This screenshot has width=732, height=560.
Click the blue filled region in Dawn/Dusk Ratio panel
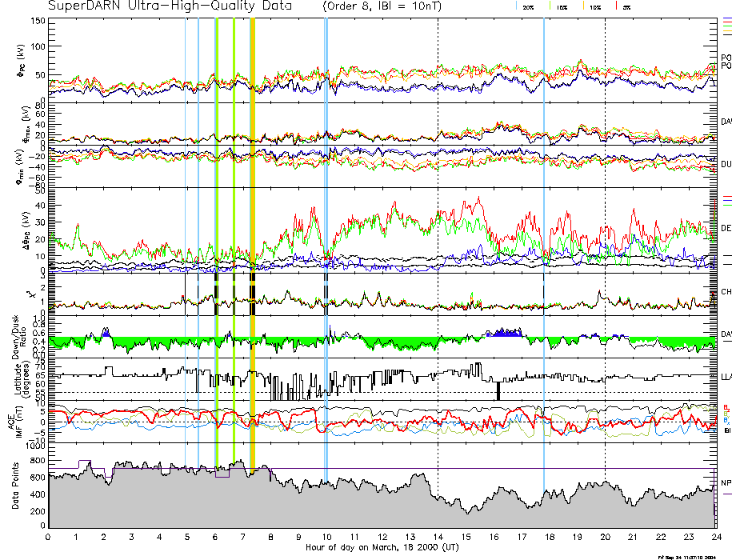tap(504, 332)
